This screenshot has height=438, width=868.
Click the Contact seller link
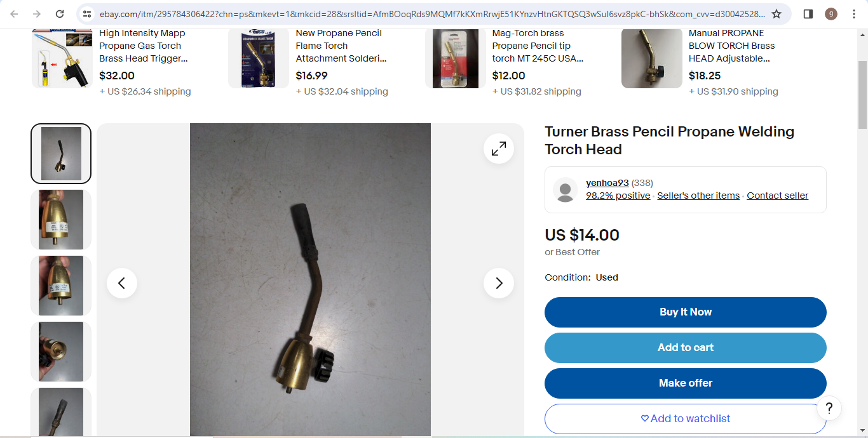(x=778, y=196)
